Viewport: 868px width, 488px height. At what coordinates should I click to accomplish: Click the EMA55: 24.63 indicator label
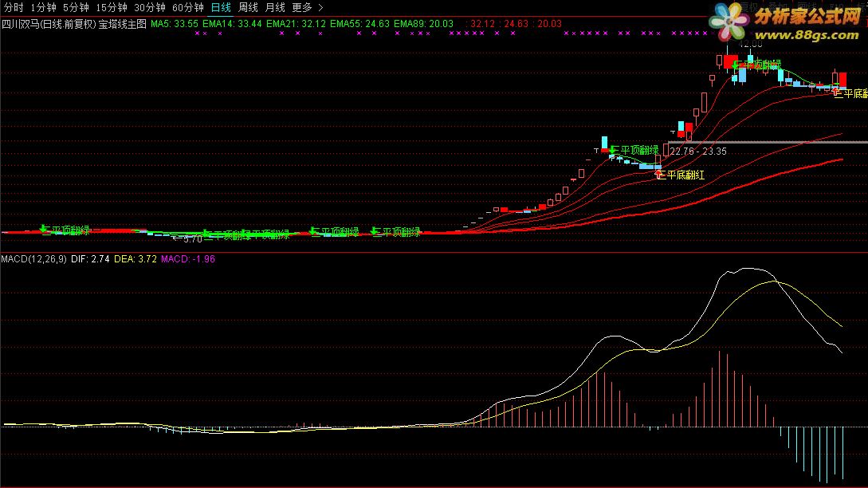click(x=359, y=24)
